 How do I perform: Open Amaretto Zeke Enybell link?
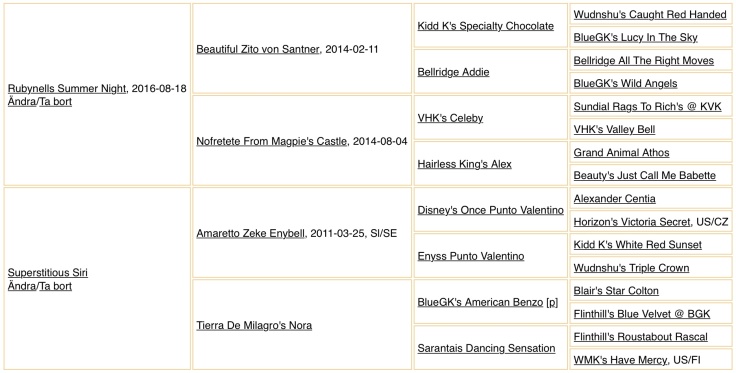250,233
